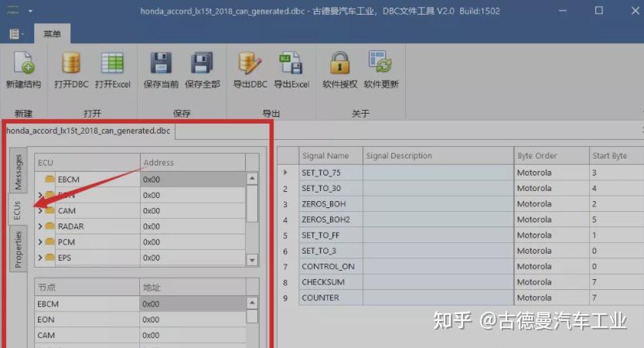644x348 pixels.
Task: Select EBCM in the ECU tree
Action: point(69,179)
